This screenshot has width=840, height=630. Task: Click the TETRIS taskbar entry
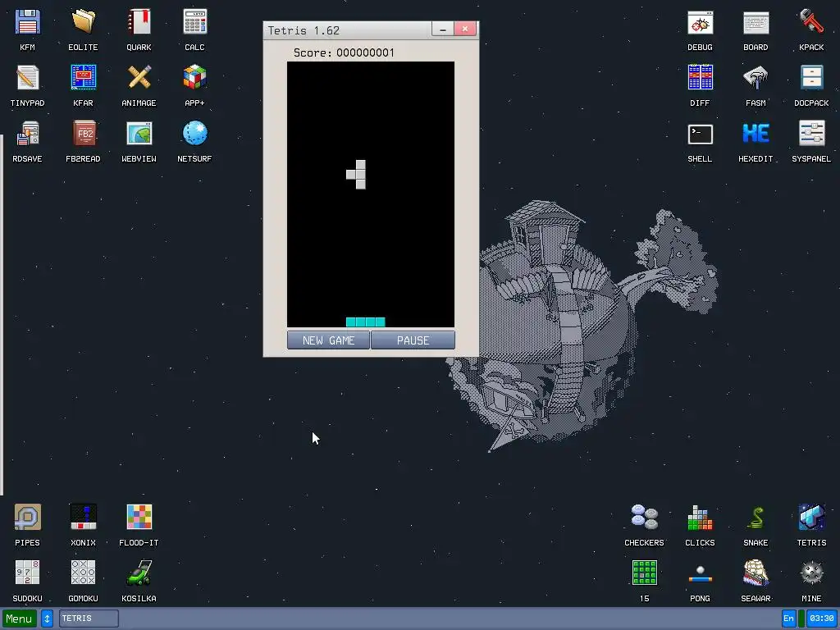pos(89,619)
